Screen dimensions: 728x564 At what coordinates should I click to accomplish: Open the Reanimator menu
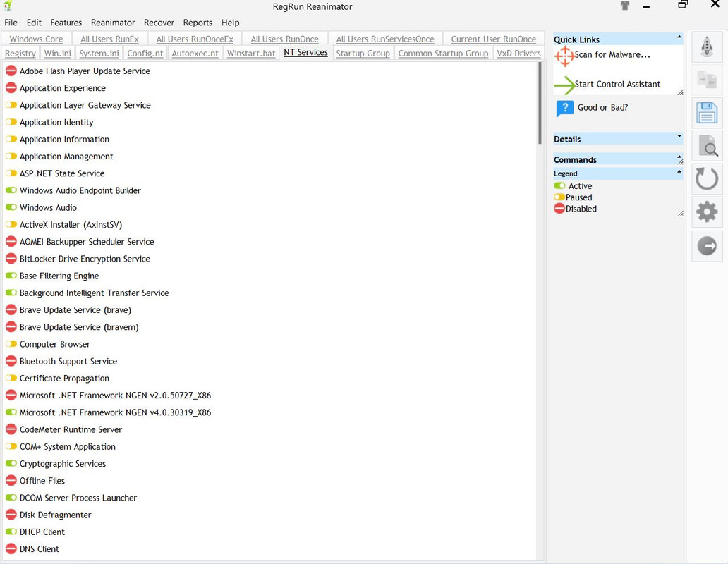tap(113, 23)
